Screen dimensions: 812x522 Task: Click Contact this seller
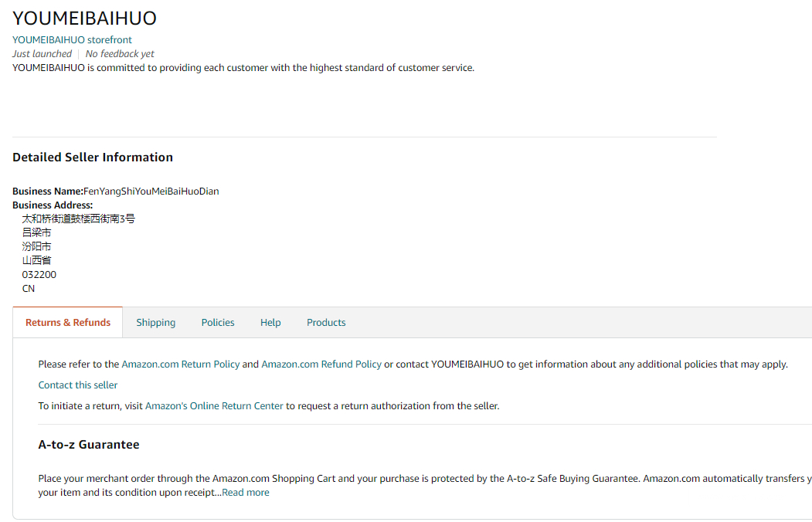[x=78, y=385]
